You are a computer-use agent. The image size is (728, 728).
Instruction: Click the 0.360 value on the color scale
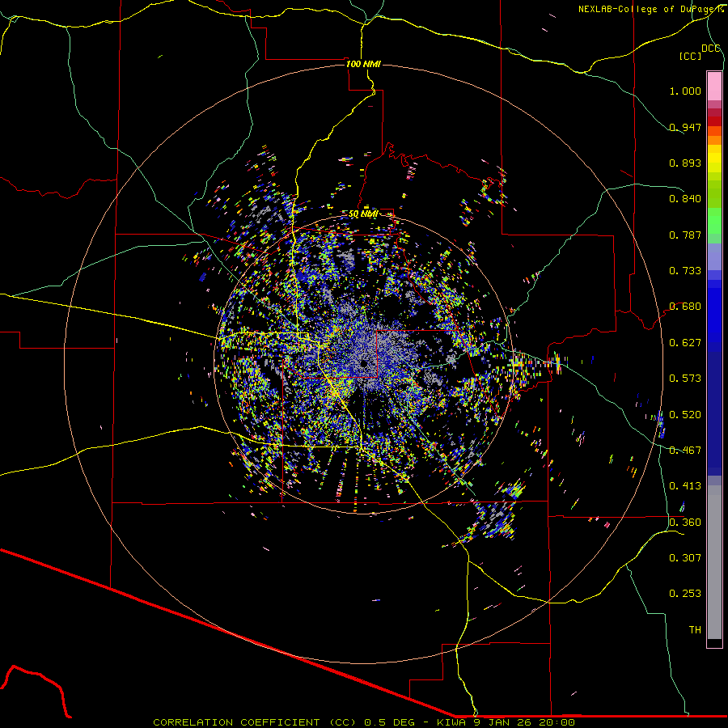685,523
